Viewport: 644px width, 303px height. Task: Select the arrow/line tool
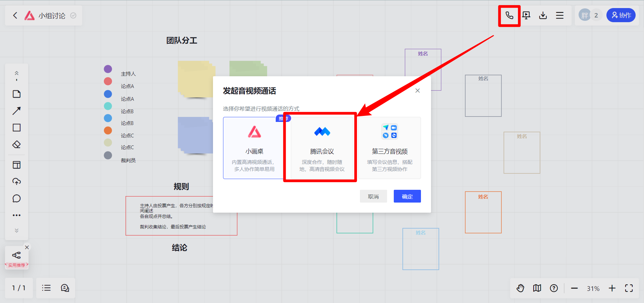pos(16,111)
